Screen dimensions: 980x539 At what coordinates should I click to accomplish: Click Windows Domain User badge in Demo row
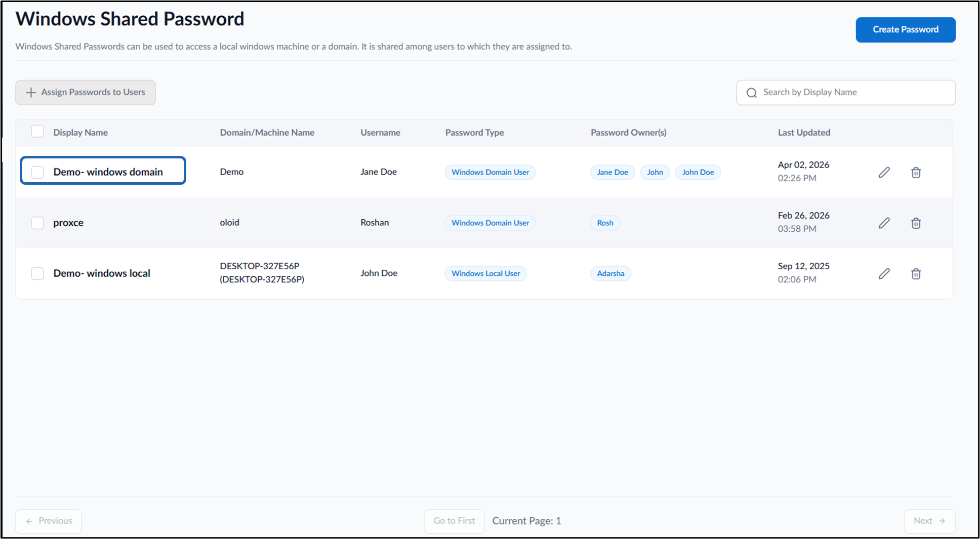pyautogui.click(x=490, y=172)
